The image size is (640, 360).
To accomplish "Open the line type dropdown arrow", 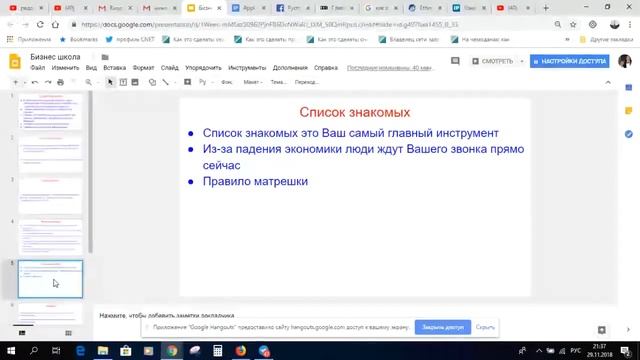I will (x=175, y=82).
